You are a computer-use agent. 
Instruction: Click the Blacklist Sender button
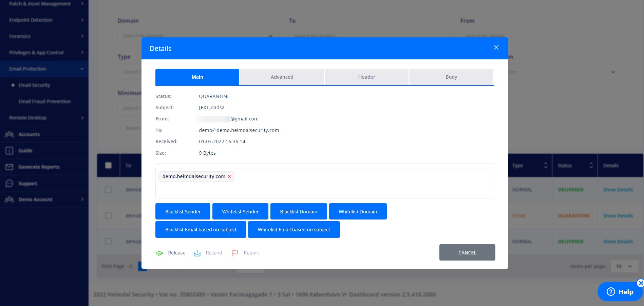183,211
